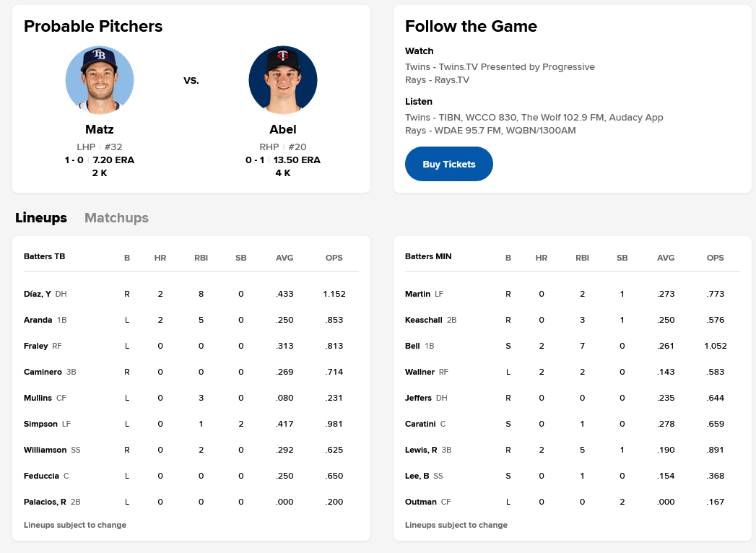756x553 pixels.
Task: Click Matz's pitcher headshot photo
Action: [x=100, y=80]
